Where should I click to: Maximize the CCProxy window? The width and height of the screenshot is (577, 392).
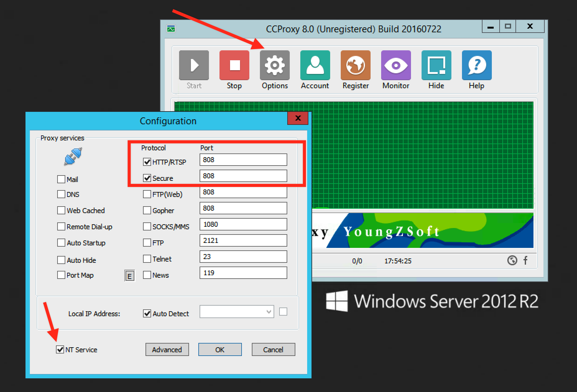(508, 26)
